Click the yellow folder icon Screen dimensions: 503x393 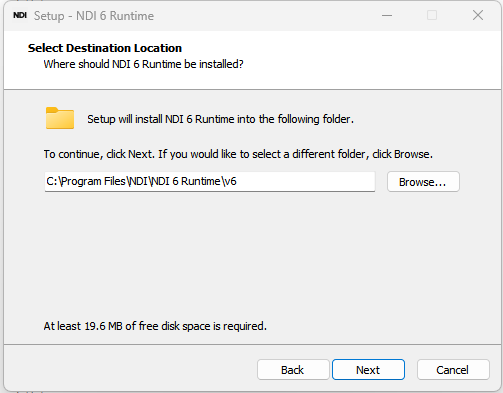[x=60, y=118]
